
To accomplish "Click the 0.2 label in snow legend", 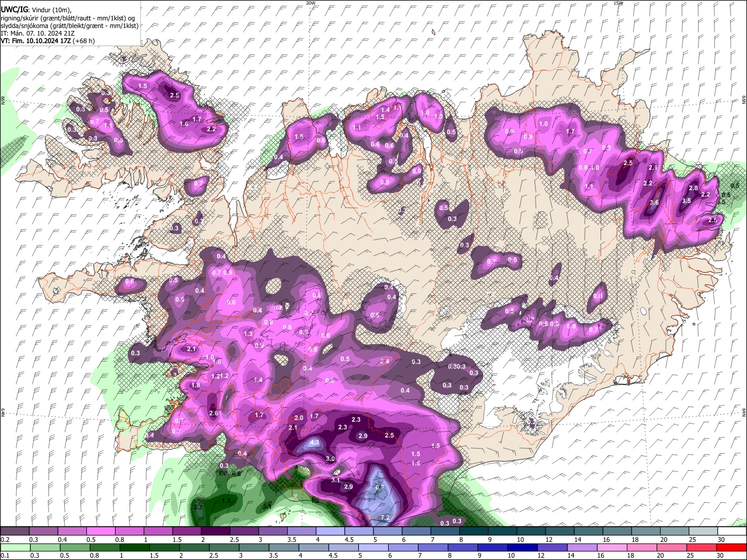I will point(5,540).
